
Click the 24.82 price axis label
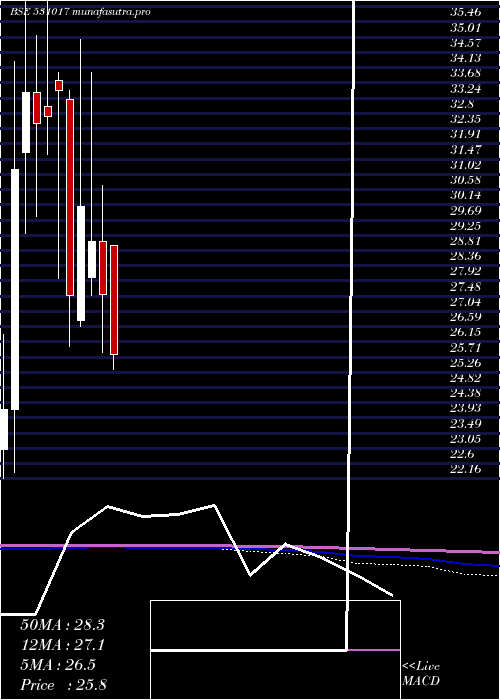[x=465, y=379]
